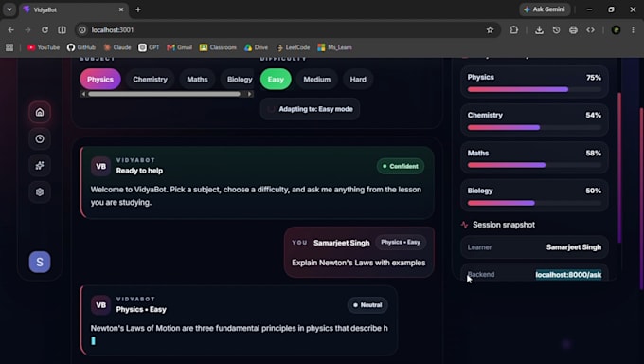
Task: Select the Chemistry subject pill
Action: coord(150,80)
